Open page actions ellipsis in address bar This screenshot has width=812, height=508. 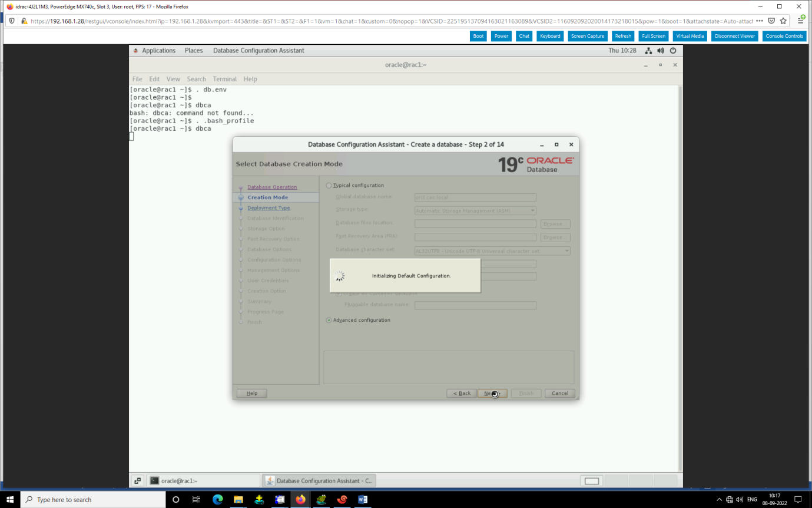[759, 21]
